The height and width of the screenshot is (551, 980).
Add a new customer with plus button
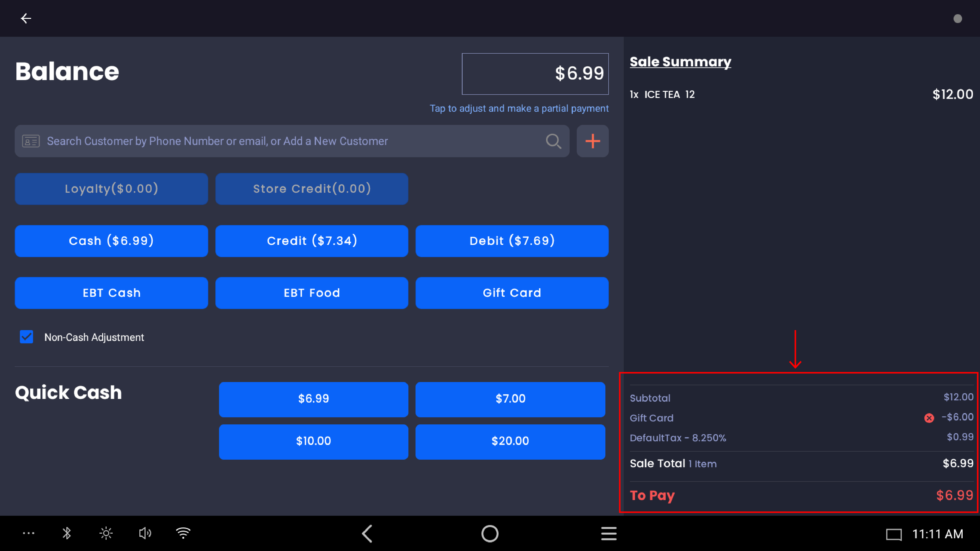pos(592,141)
